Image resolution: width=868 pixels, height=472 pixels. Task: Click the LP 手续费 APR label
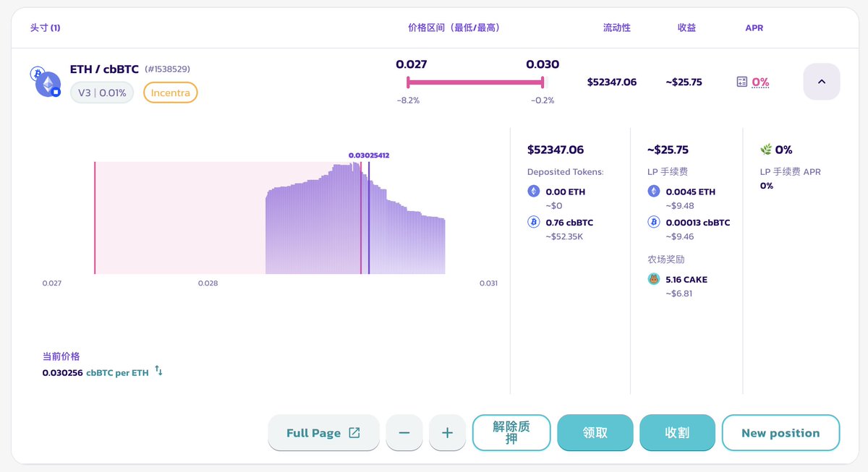tap(791, 172)
